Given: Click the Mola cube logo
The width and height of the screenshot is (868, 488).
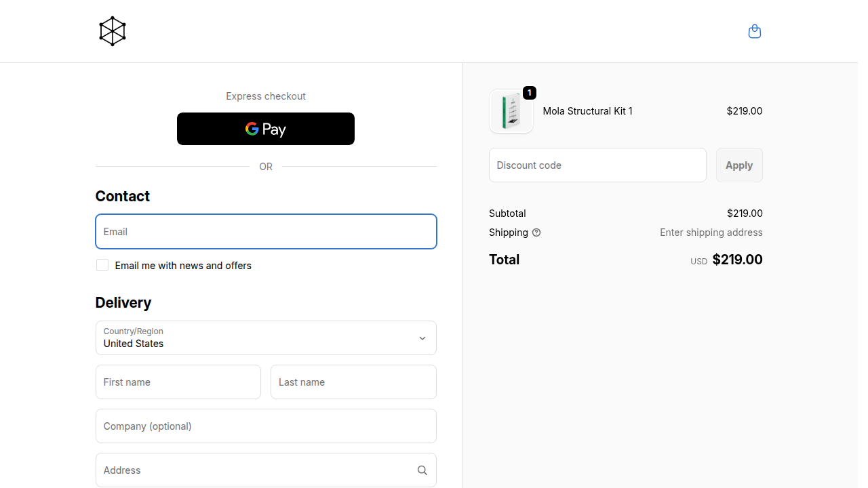Looking at the screenshot, I should click(x=113, y=31).
